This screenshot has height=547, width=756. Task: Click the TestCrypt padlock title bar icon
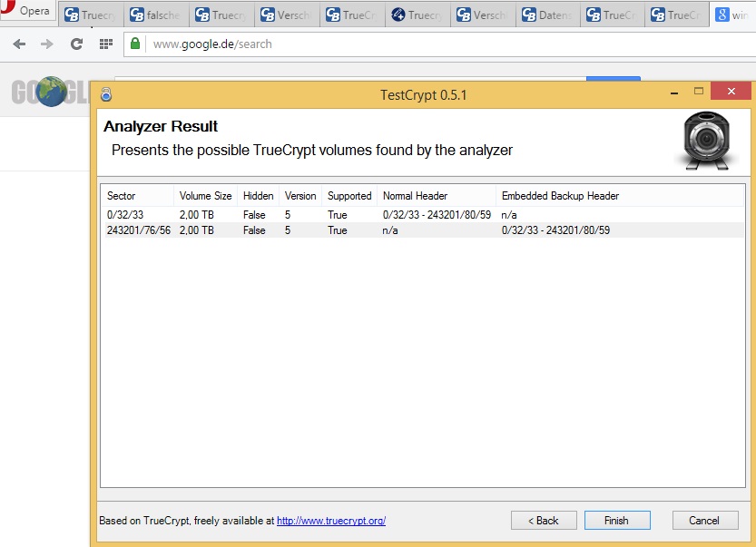tap(106, 94)
